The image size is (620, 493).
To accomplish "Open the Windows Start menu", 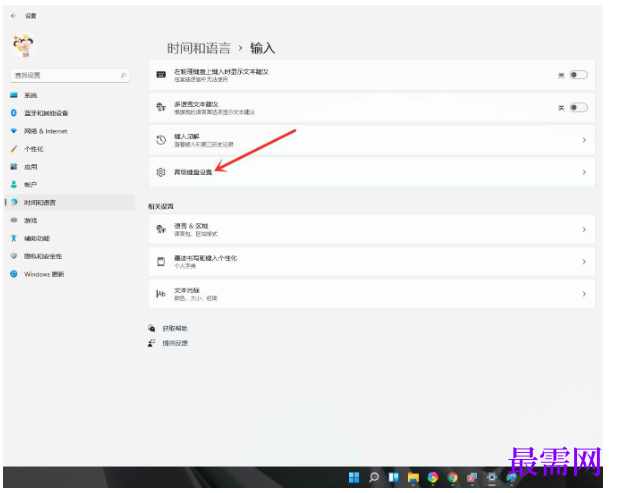I will [354, 478].
